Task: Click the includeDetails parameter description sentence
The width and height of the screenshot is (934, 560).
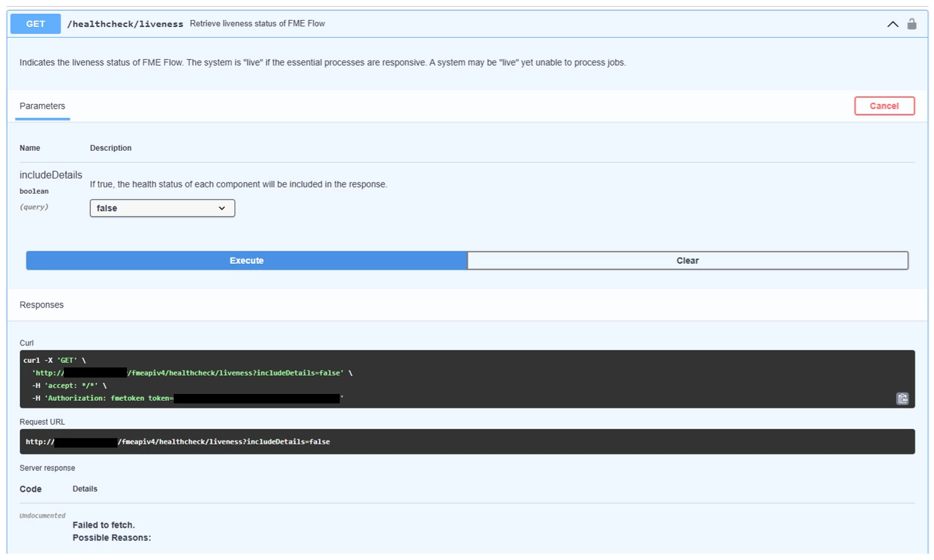Action: pyautogui.click(x=239, y=184)
